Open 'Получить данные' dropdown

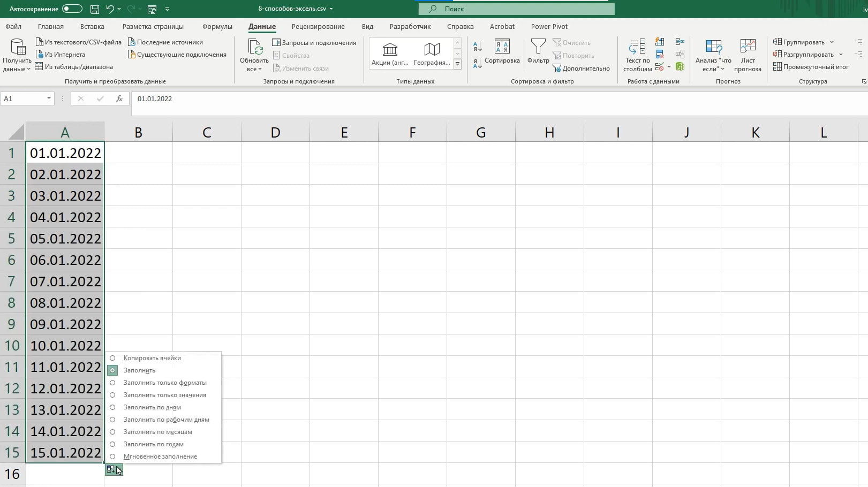point(17,56)
